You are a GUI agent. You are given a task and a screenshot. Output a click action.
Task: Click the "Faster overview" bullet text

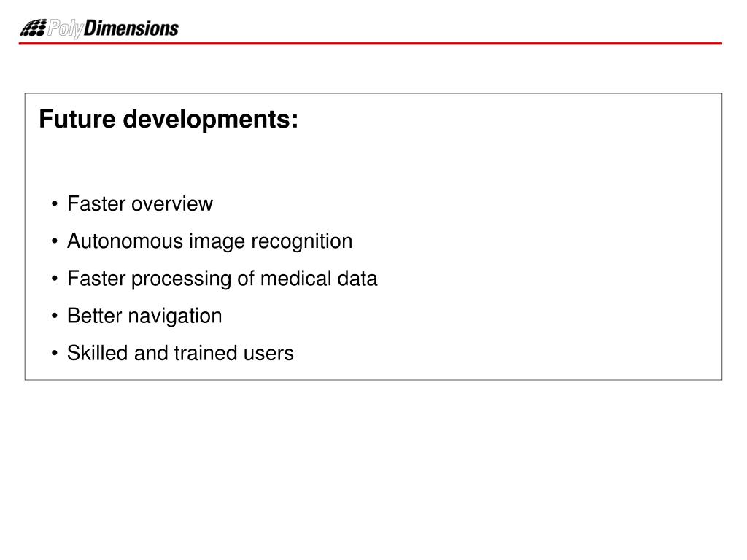click(139, 204)
